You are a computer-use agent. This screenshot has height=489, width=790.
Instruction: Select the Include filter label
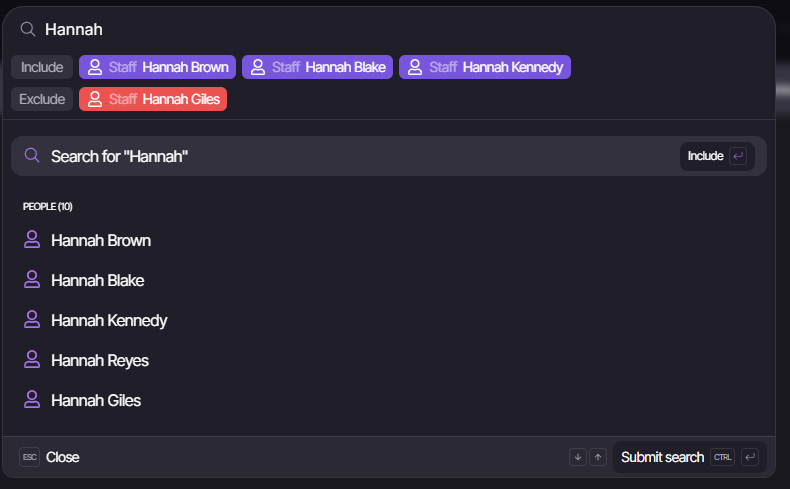point(42,67)
